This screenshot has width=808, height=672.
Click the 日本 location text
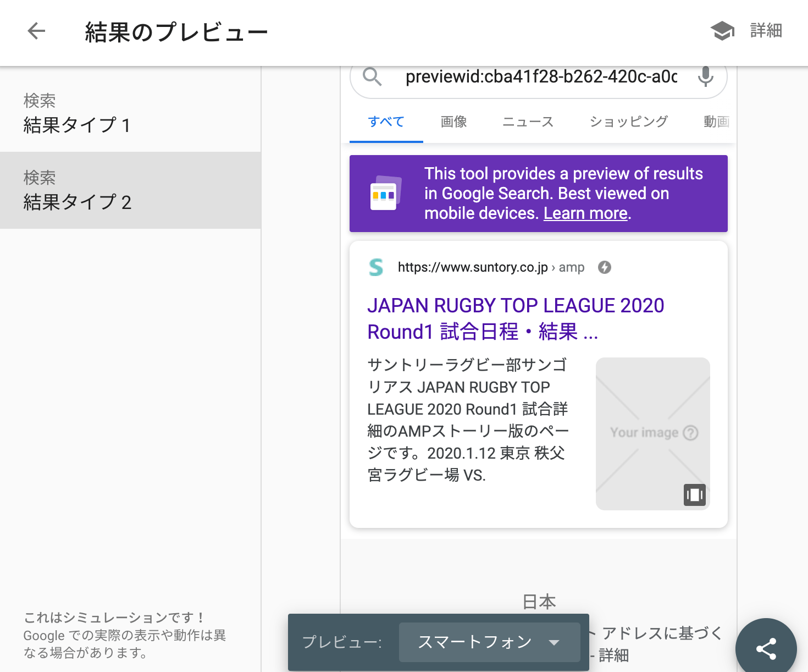[539, 602]
